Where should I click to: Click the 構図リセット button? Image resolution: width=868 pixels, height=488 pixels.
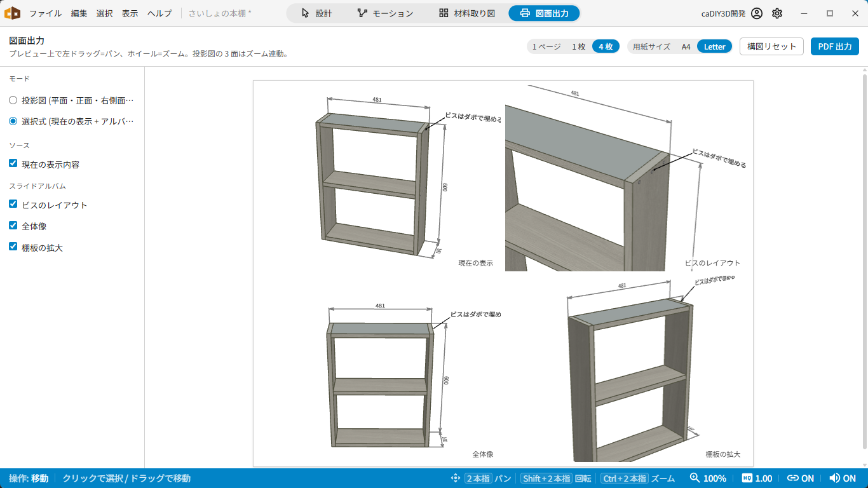tap(771, 46)
